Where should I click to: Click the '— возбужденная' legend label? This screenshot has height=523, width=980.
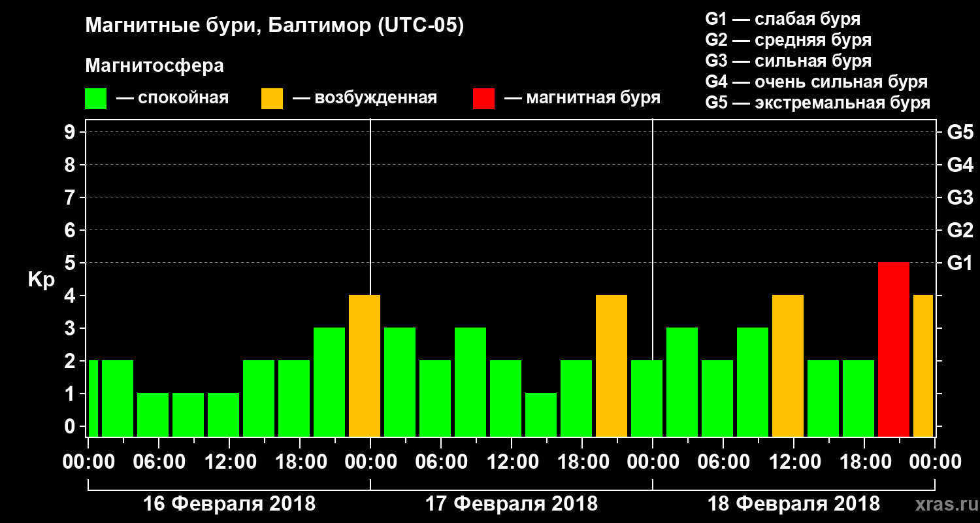coord(365,99)
